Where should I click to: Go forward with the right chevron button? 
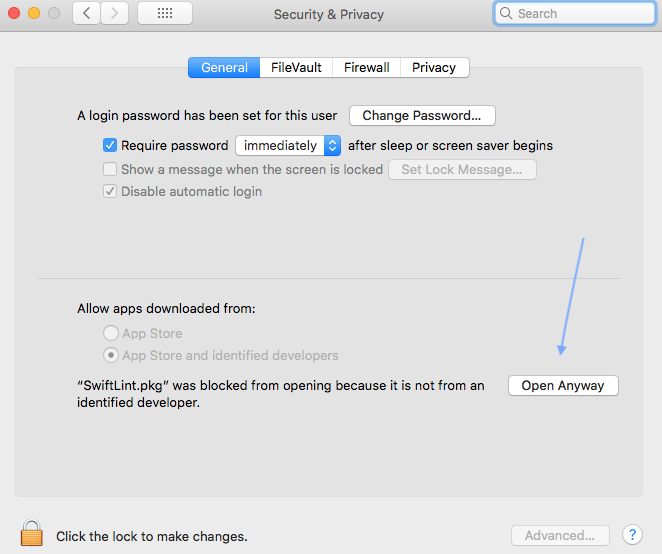[114, 14]
